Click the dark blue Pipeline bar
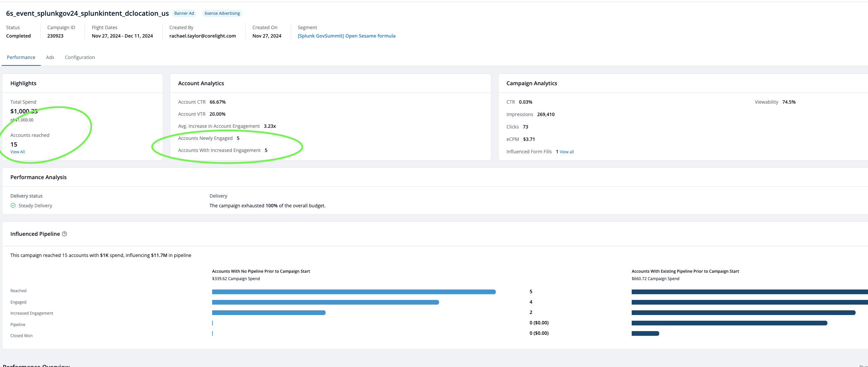868x367 pixels. click(729, 323)
